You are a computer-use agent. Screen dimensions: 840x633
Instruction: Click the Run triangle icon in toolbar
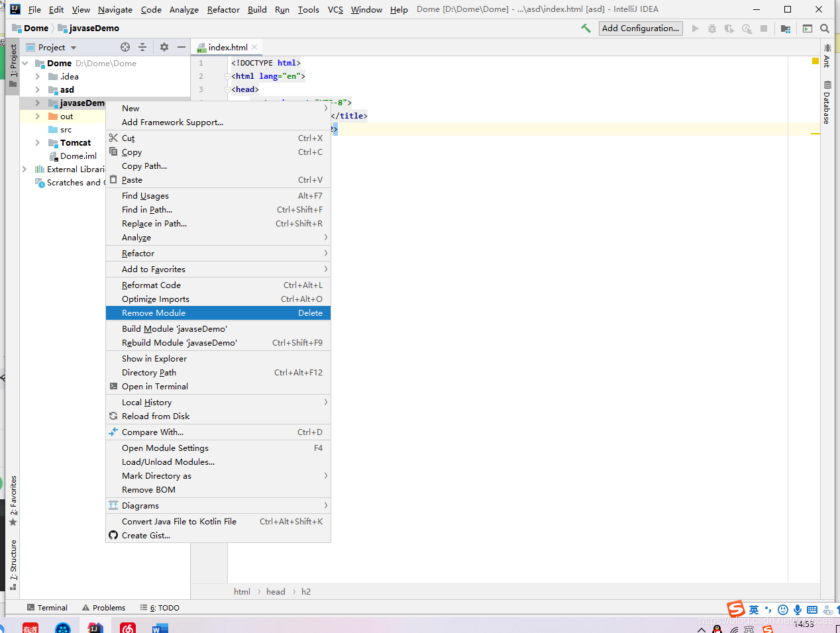click(x=695, y=28)
